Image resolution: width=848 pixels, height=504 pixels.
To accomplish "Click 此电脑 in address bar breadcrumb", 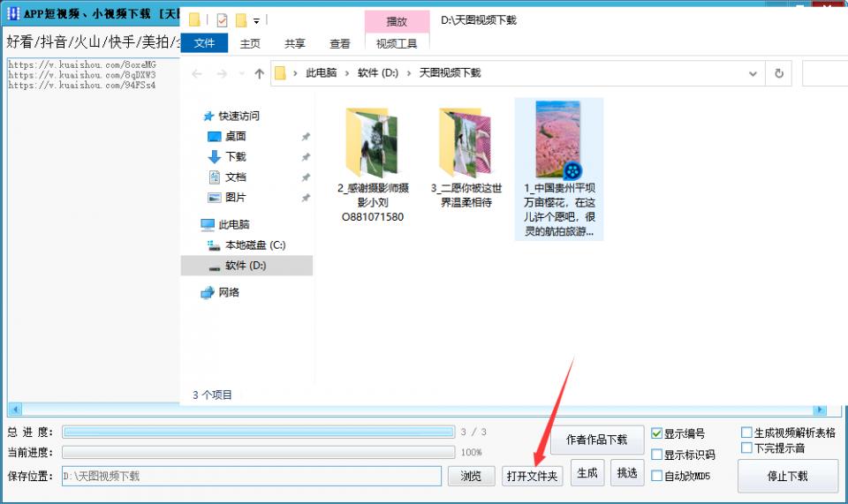I will point(322,73).
